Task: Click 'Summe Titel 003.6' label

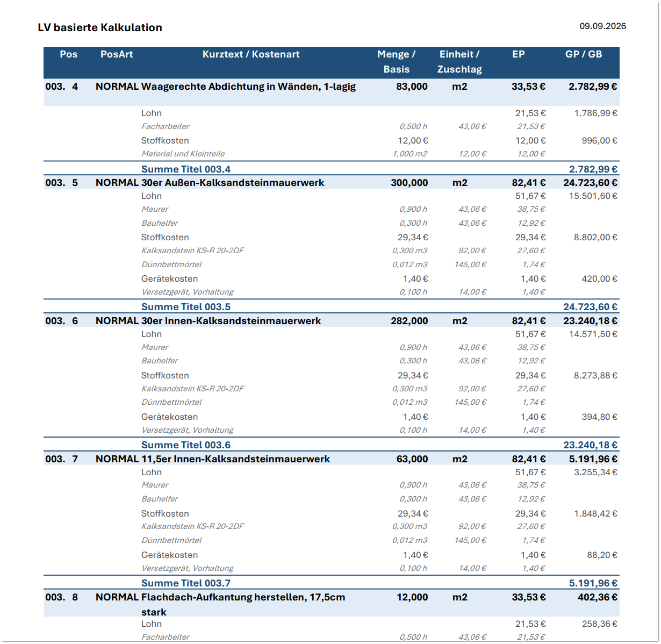Action: coord(186,445)
